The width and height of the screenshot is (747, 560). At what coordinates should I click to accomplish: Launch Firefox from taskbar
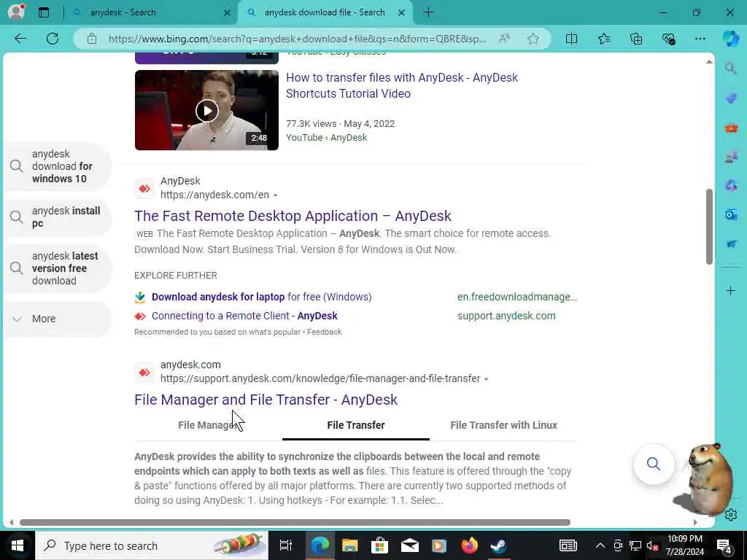point(469,545)
